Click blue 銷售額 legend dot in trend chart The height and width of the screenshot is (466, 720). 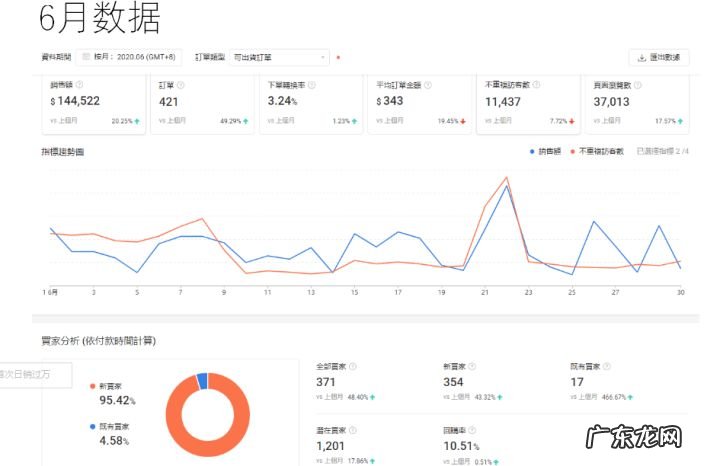click(532, 152)
